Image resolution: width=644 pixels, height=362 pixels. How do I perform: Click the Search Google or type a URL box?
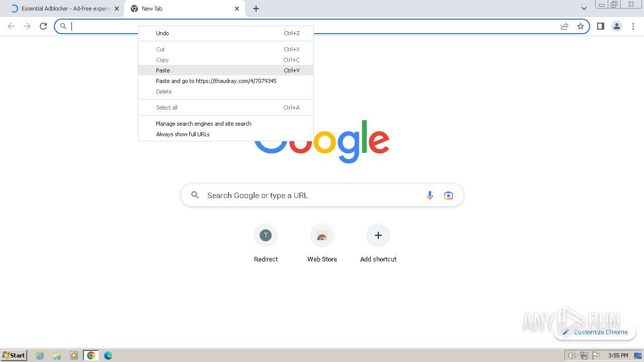(322, 195)
